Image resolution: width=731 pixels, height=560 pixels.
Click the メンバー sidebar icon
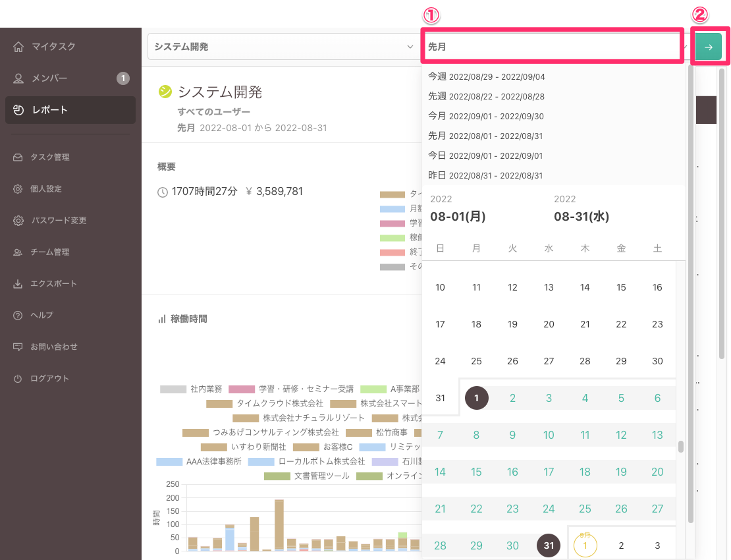click(18, 78)
